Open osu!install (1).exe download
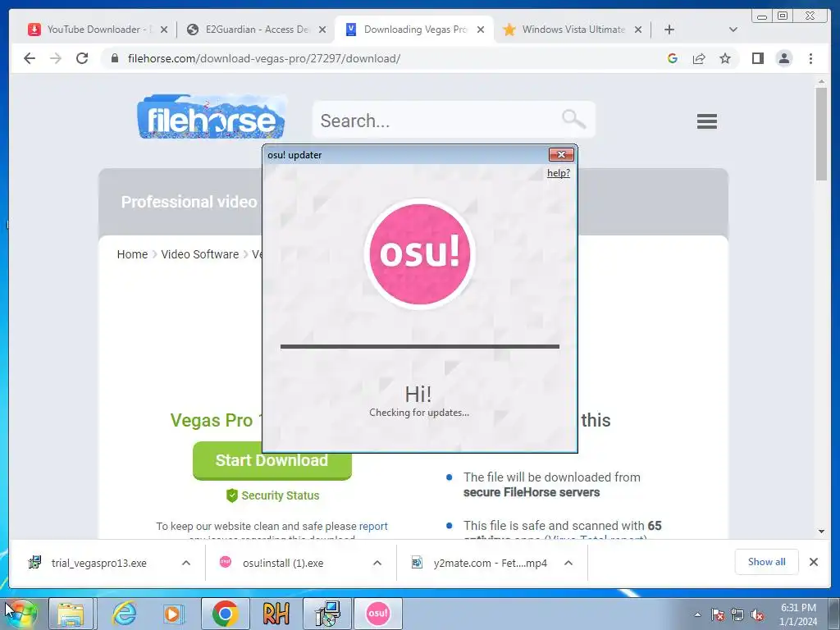This screenshot has height=630, width=840. [283, 563]
